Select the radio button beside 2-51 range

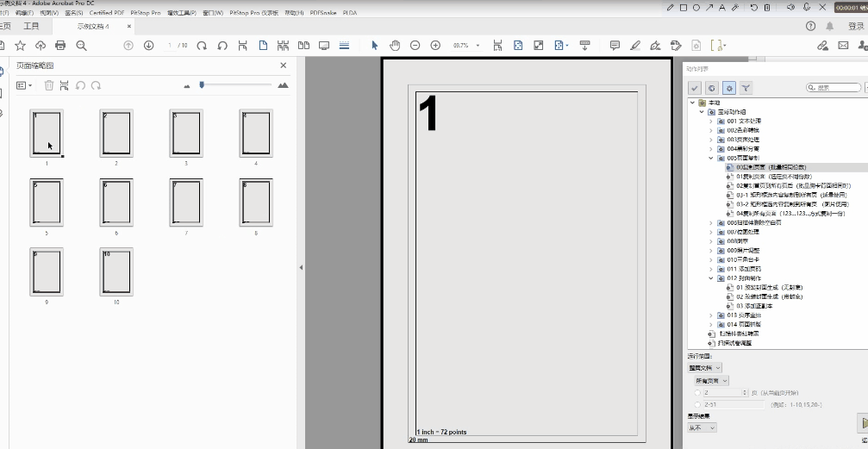click(x=697, y=403)
